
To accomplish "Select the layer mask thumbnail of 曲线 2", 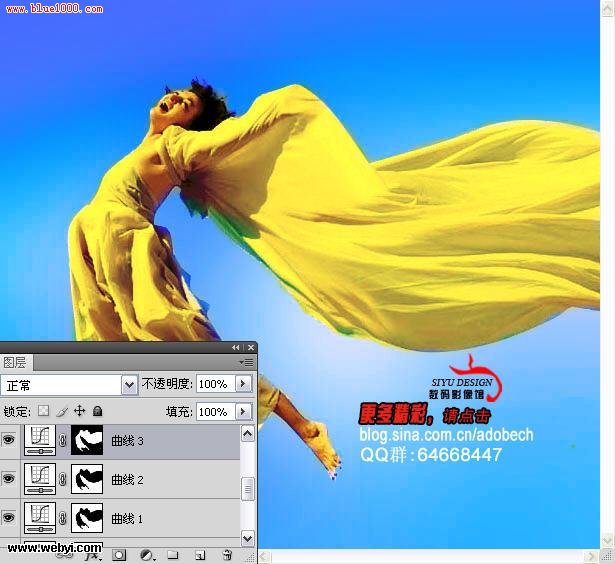I will pyautogui.click(x=87, y=478).
